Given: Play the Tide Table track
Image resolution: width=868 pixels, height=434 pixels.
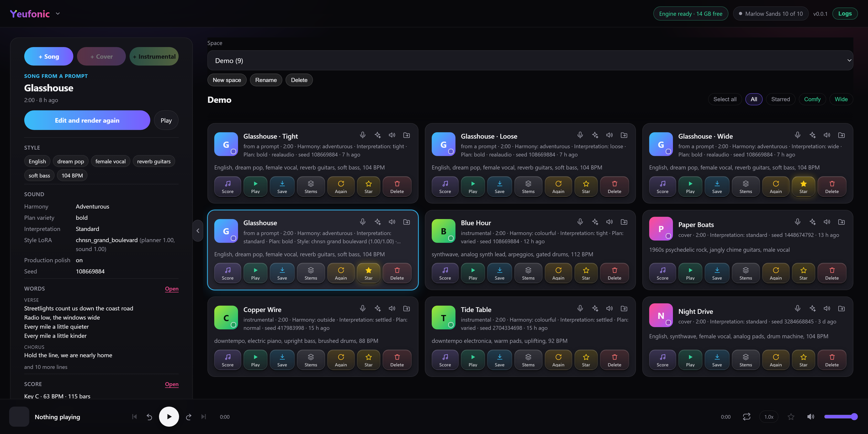Looking at the screenshot, I should pyautogui.click(x=473, y=360).
